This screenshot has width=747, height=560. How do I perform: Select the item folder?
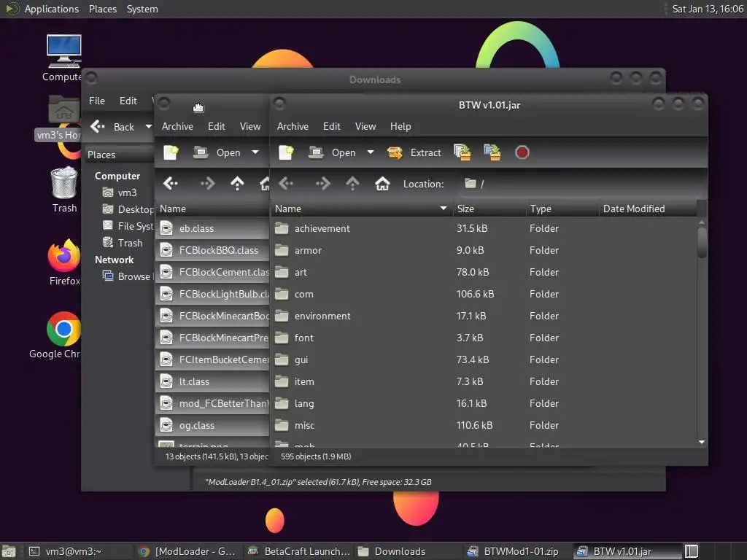coord(484,382)
